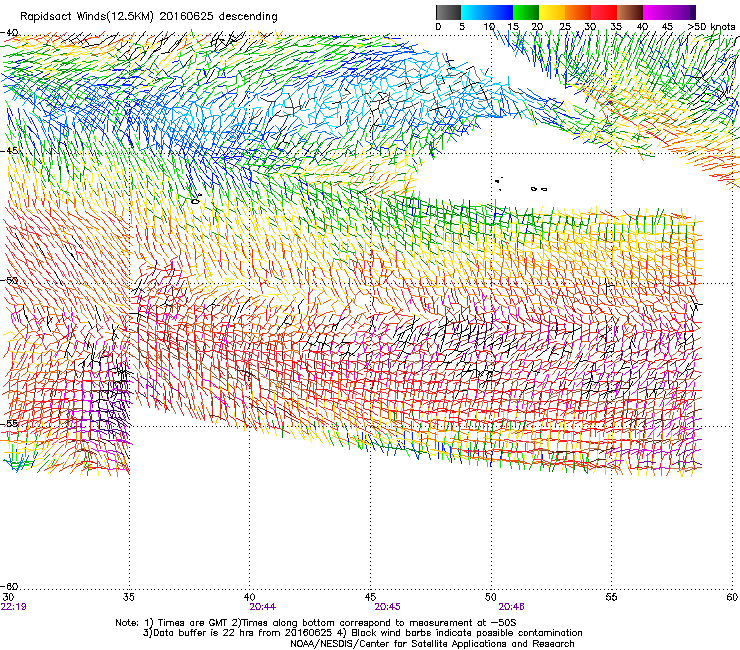Image resolution: width=740 pixels, height=650 pixels.
Task: Click the "20:46" pass time label
Action: pos(512,607)
